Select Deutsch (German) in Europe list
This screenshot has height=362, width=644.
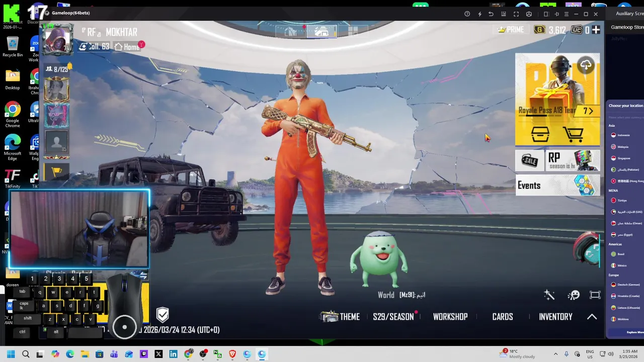point(625,285)
